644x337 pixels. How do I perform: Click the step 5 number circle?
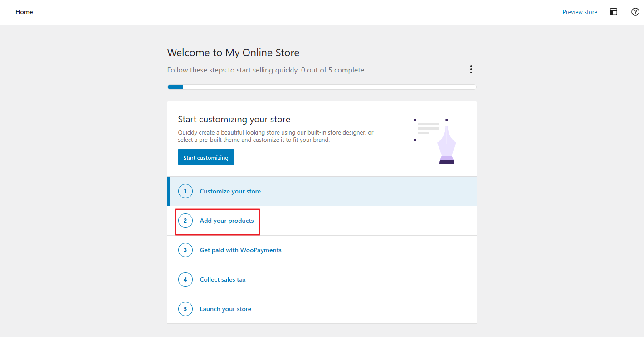(185, 309)
